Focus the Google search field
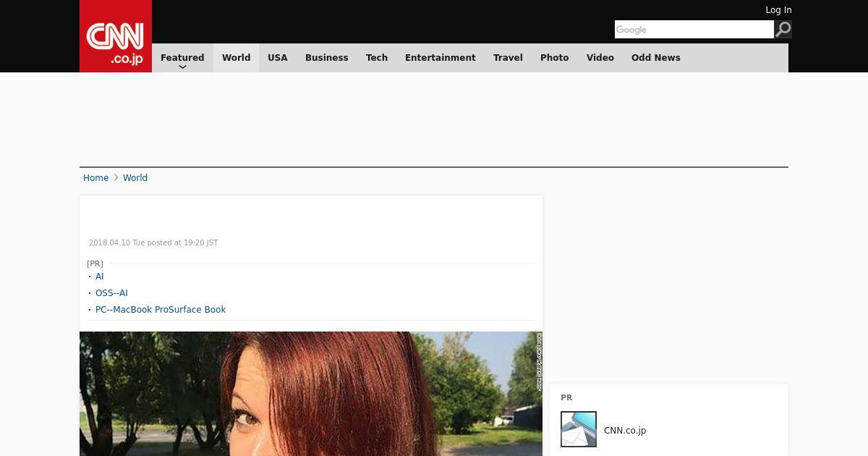 (694, 29)
